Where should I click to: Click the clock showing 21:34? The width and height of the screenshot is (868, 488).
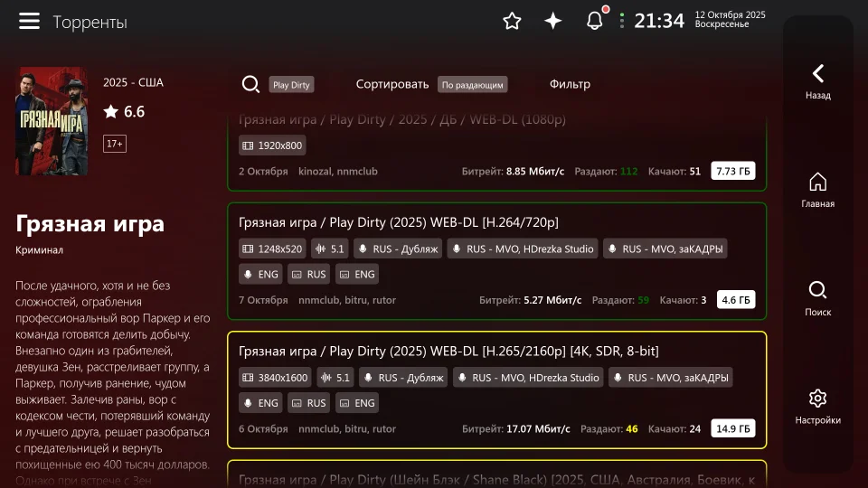(658, 21)
